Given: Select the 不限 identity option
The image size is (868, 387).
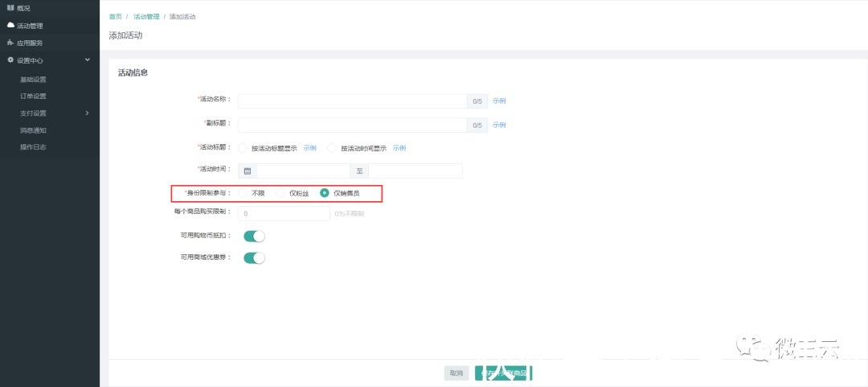Looking at the screenshot, I should tap(242, 193).
